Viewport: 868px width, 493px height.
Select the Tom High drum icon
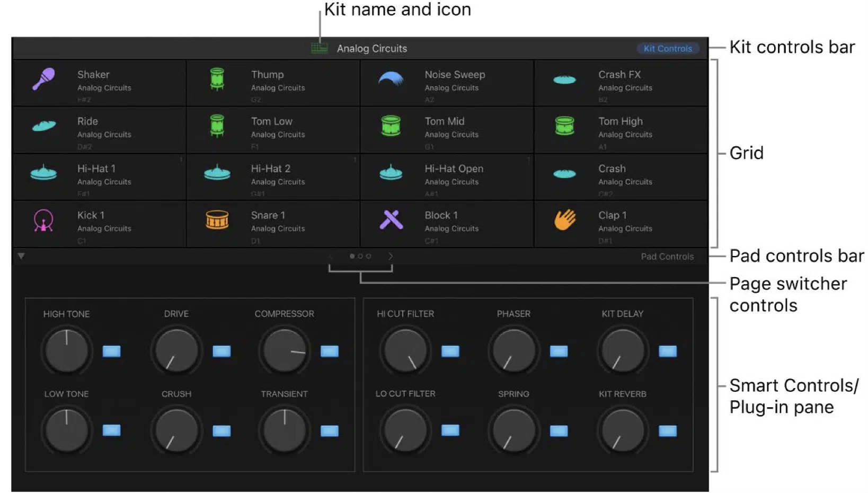pos(564,126)
